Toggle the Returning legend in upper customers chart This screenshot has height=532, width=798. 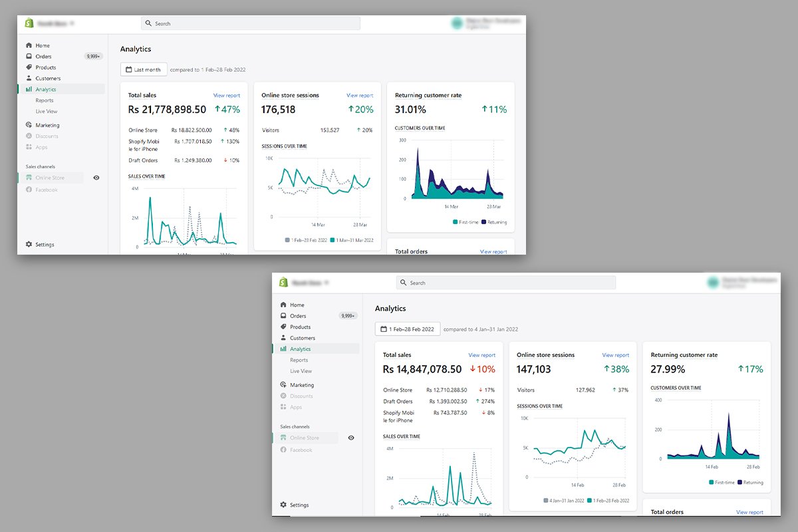494,222
